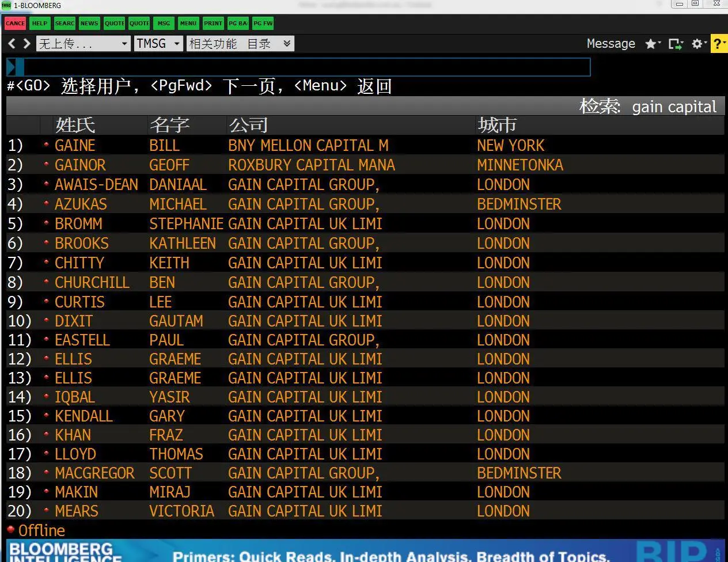Click the Offline status legend
Viewport: 728px width, 562px height.
pos(36,530)
